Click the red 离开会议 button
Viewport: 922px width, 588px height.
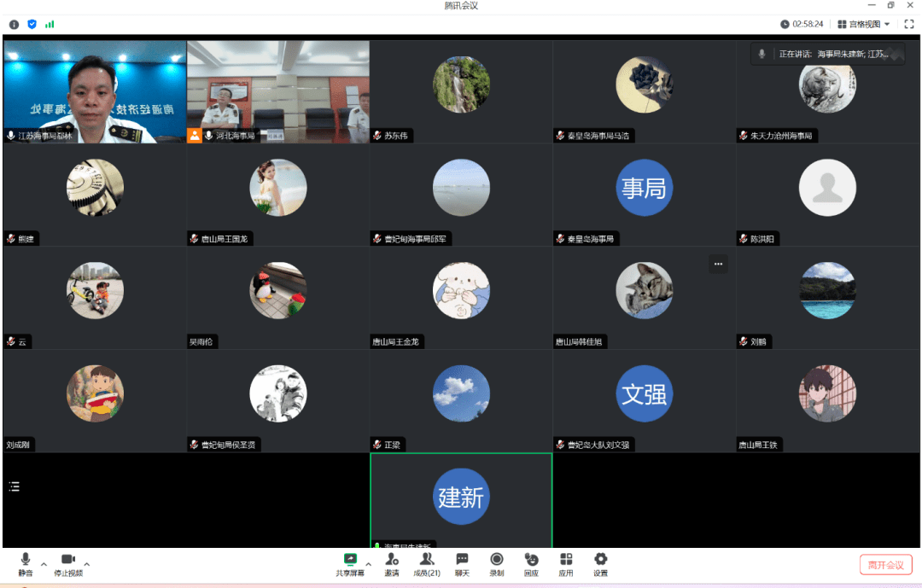click(885, 564)
